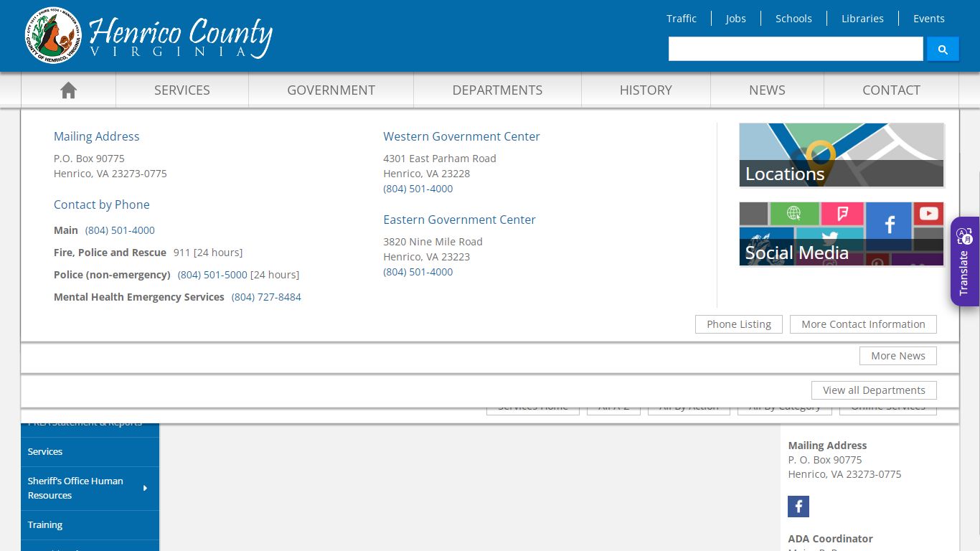Follow the Schools top link
This screenshot has height=551, width=980.
(x=793, y=19)
